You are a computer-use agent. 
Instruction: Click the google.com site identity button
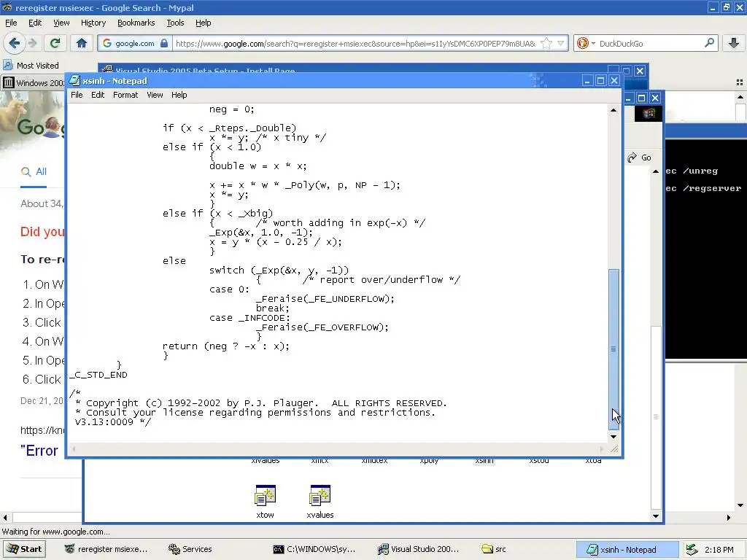click(x=135, y=43)
